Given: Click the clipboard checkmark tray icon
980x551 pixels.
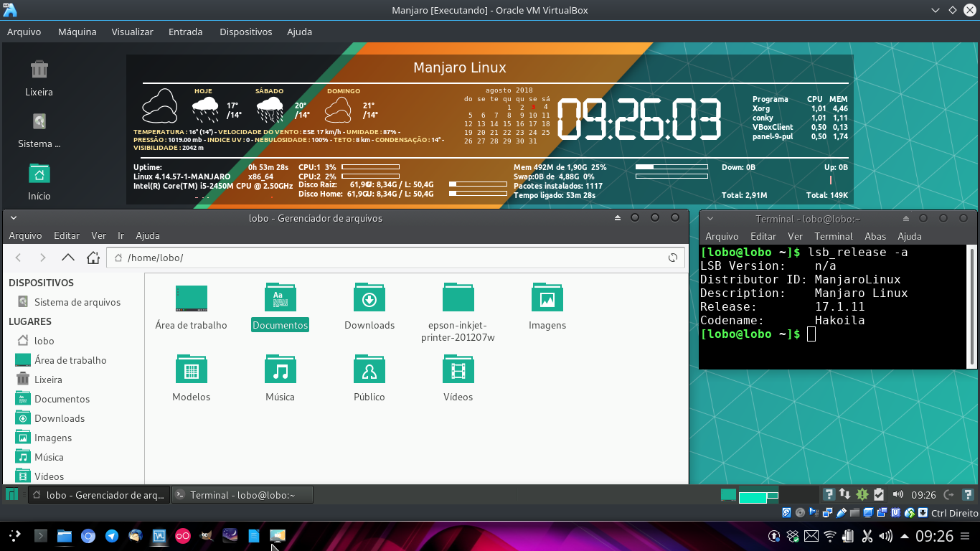Looking at the screenshot, I should click(879, 494).
